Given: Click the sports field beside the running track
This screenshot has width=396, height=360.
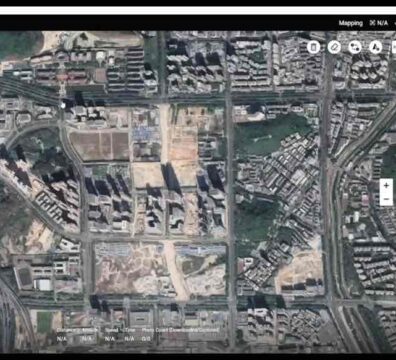Looking at the screenshot, I should pos(44,322).
